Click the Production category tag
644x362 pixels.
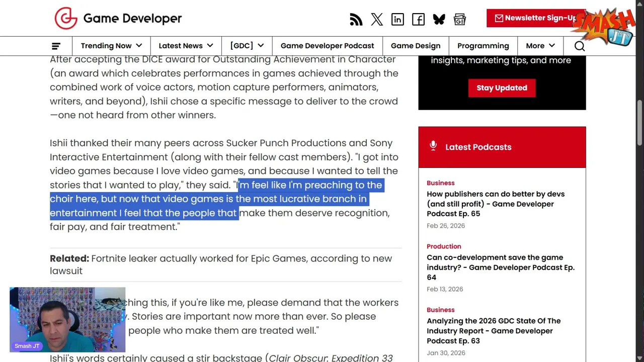point(444,246)
